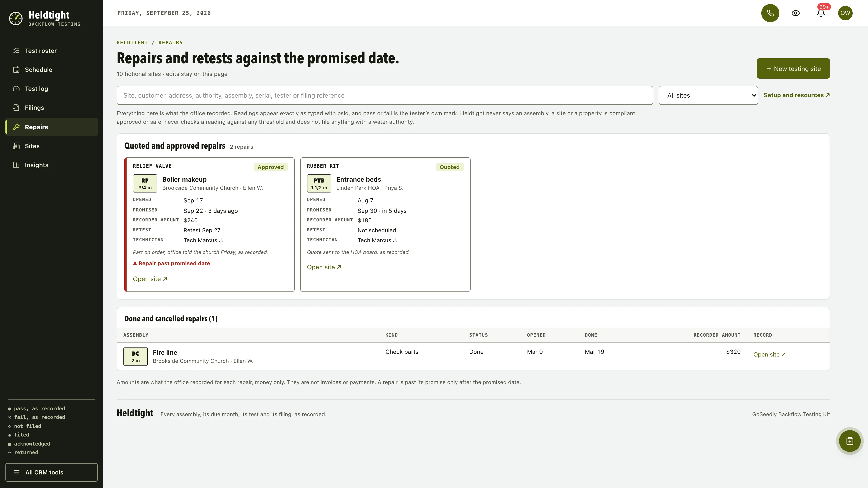Toggle the eye visibility icon in header
Viewport: 868px width, 488px height.
796,13
